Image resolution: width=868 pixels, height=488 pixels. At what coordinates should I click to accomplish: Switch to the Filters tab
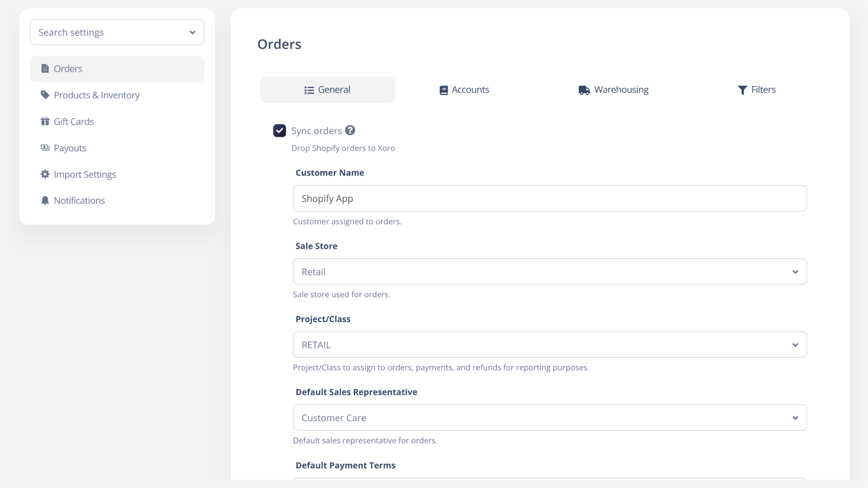pos(756,90)
